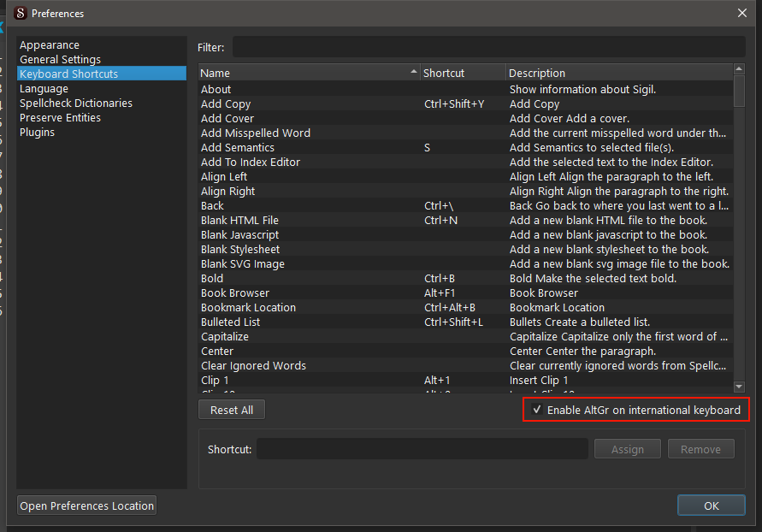762x532 pixels.
Task: Select the Clip 1 row
Action: click(x=465, y=381)
